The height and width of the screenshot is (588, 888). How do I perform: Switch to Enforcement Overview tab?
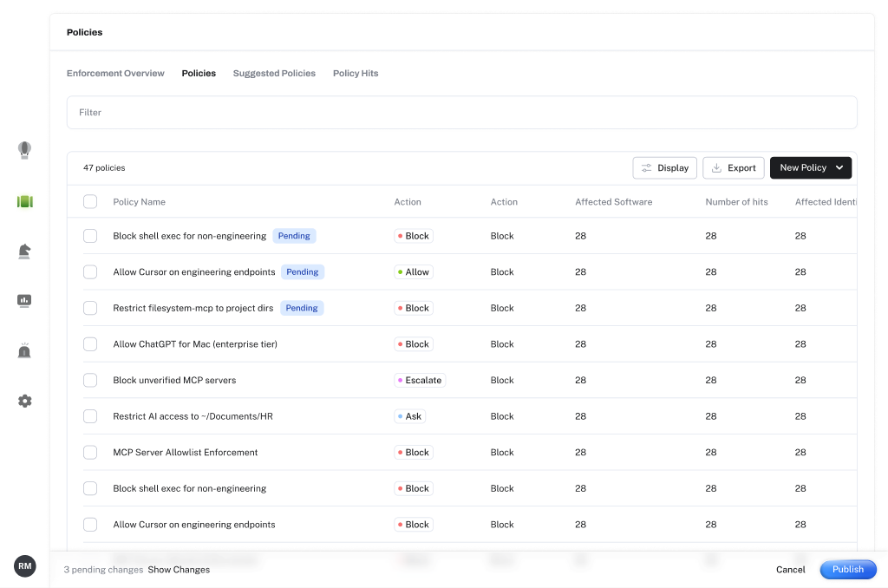click(115, 73)
